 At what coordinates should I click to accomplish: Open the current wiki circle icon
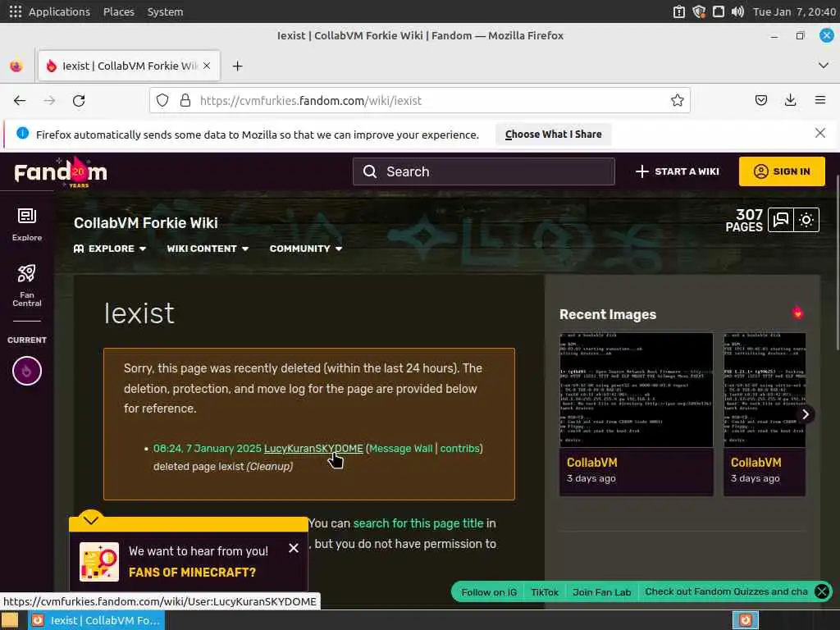[x=27, y=371]
